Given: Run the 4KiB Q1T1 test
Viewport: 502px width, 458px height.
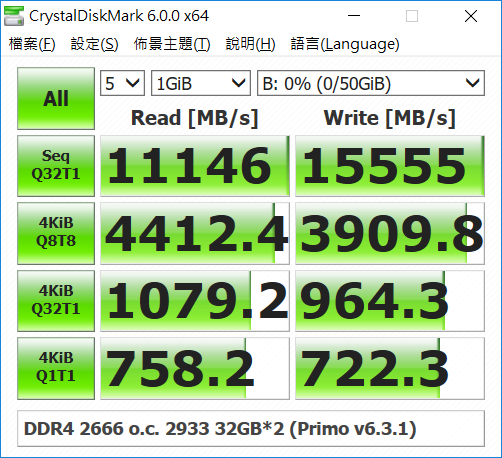Looking at the screenshot, I should tap(56, 368).
